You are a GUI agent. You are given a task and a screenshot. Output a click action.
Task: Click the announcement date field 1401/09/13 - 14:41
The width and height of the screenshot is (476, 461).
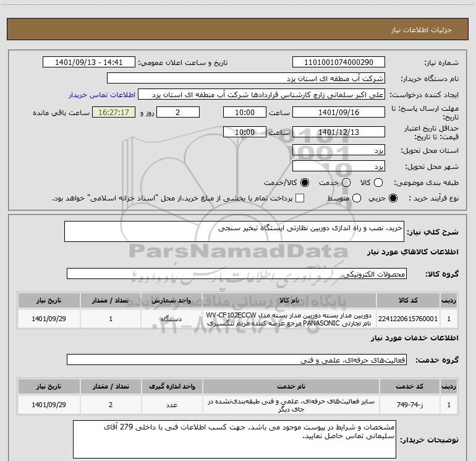(x=89, y=62)
